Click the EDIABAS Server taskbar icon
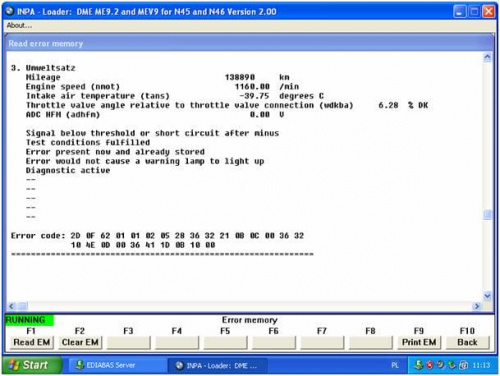Screen dimensions: 500x376 tap(79, 365)
